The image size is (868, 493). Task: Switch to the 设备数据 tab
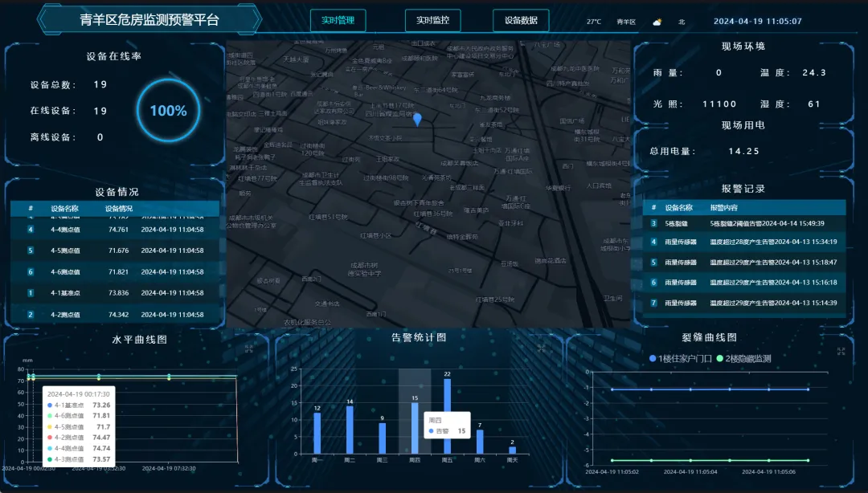tap(519, 20)
